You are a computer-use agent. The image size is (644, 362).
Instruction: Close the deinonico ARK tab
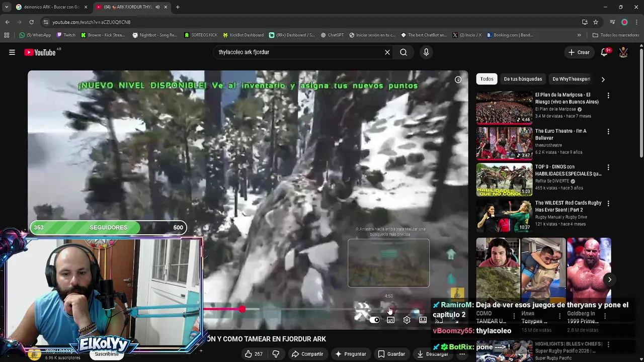86,7
